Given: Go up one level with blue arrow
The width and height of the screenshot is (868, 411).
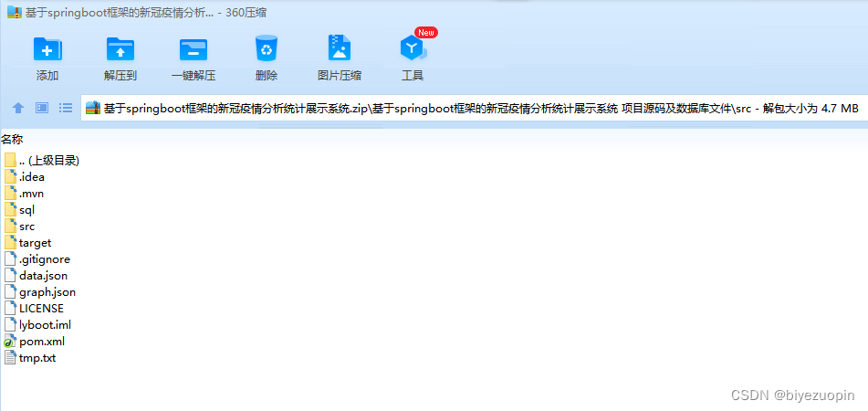Looking at the screenshot, I should tap(18, 108).
